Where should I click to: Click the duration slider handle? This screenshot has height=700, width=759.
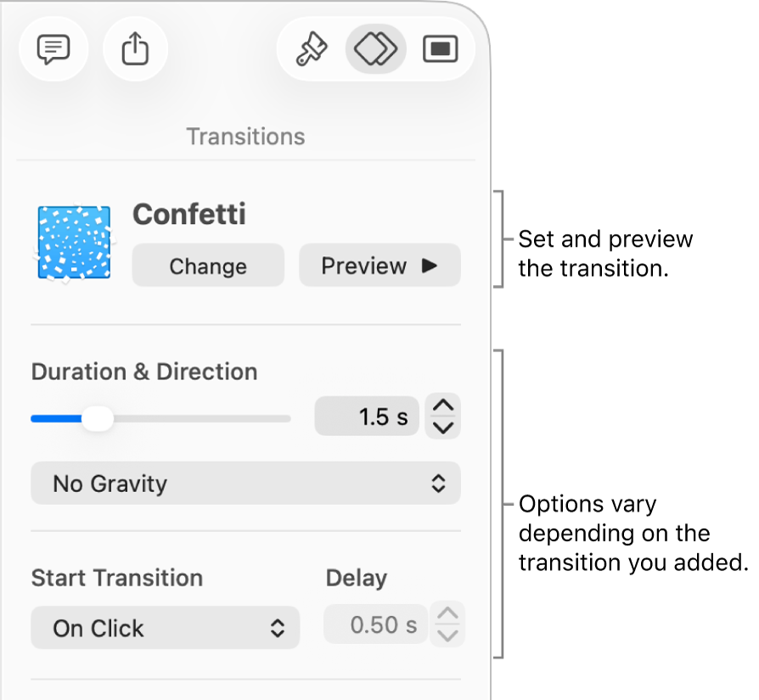tap(98, 418)
